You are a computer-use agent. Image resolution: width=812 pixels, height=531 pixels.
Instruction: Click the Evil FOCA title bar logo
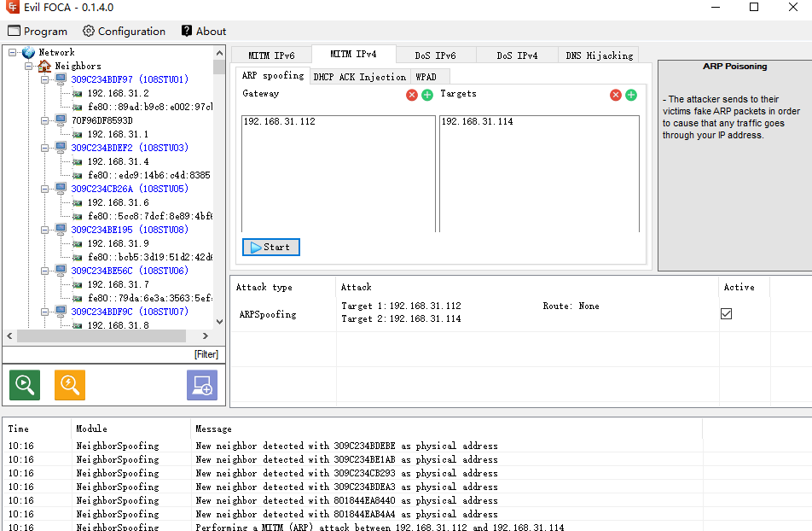tap(13, 8)
